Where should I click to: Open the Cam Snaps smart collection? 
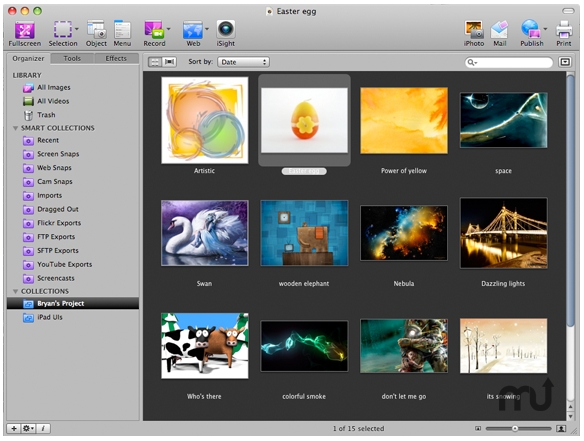[x=73, y=182]
